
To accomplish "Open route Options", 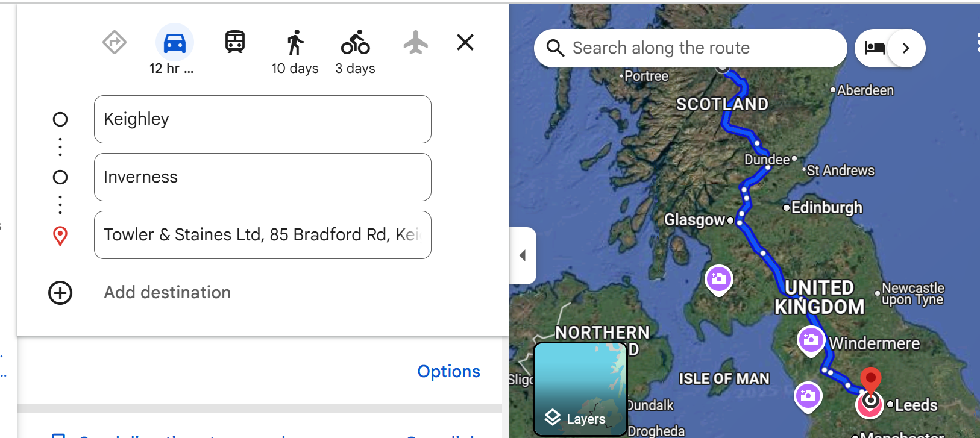I will tap(448, 371).
